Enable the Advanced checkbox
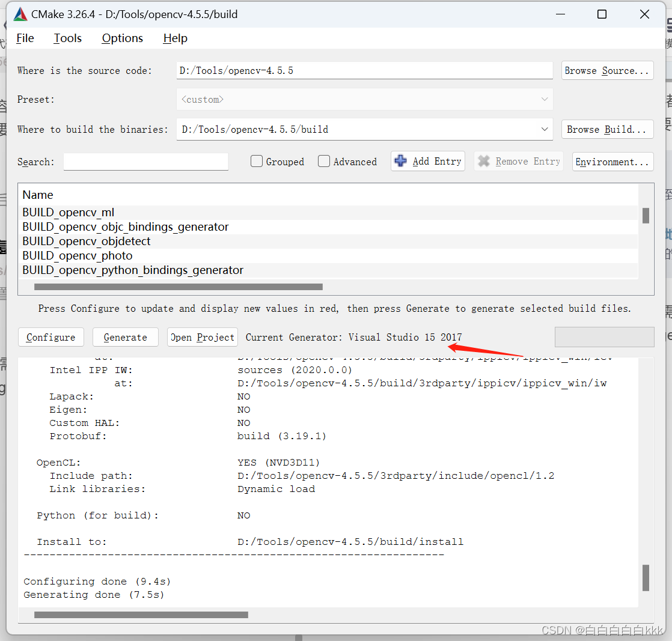 pyautogui.click(x=324, y=161)
